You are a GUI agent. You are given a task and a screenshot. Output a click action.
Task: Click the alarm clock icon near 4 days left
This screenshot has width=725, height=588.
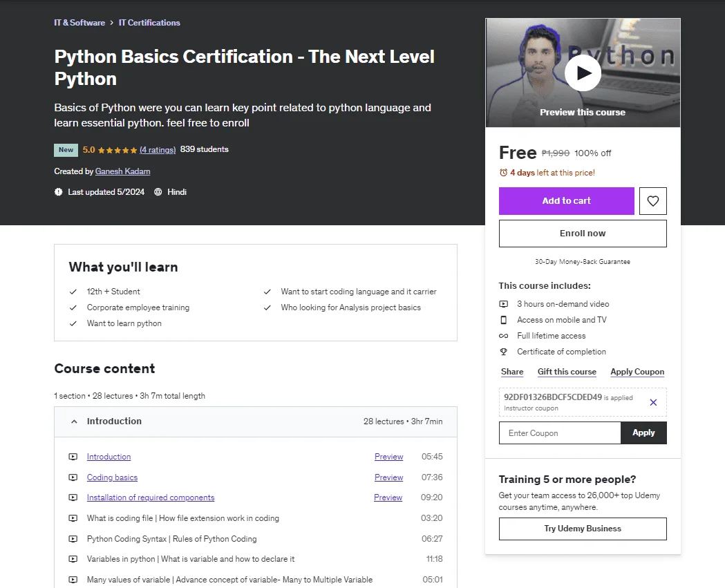tap(504, 173)
